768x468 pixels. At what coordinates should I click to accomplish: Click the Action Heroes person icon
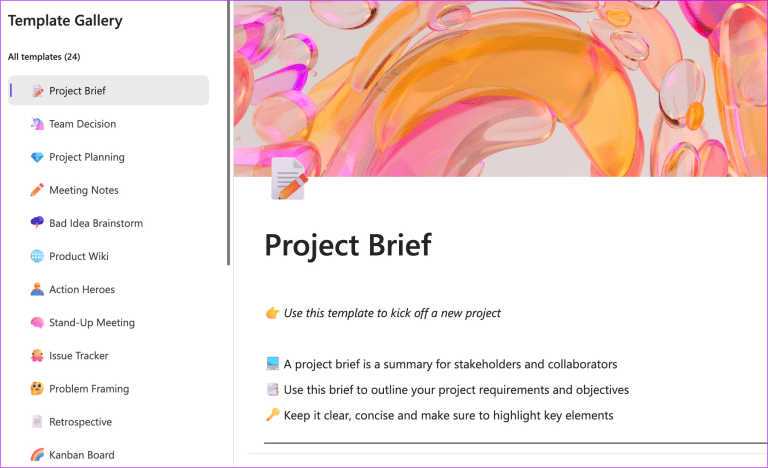pos(37,289)
